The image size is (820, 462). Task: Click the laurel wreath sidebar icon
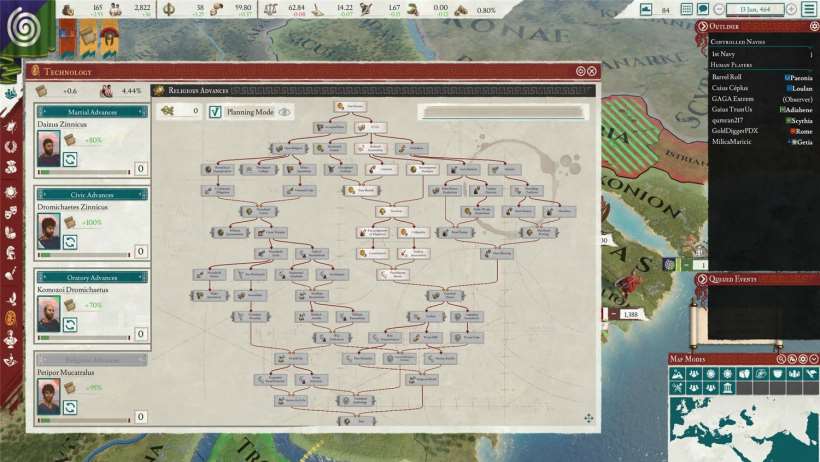coord(10,145)
